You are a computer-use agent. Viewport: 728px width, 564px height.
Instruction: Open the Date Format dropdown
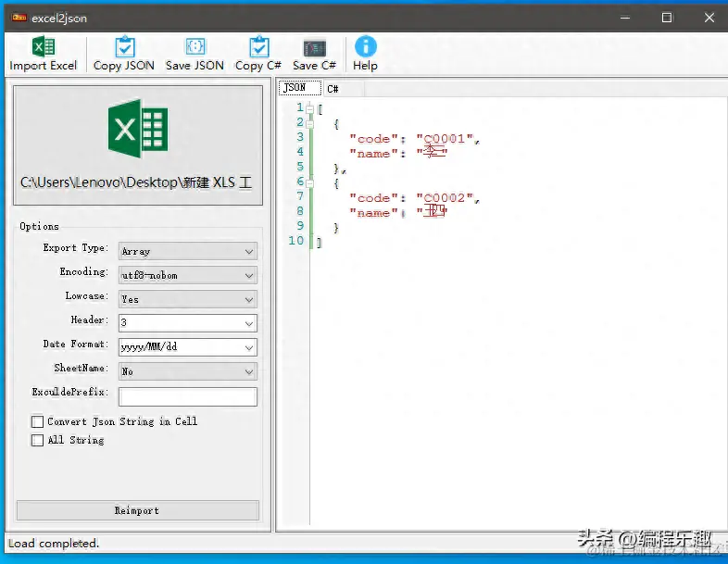coord(188,347)
